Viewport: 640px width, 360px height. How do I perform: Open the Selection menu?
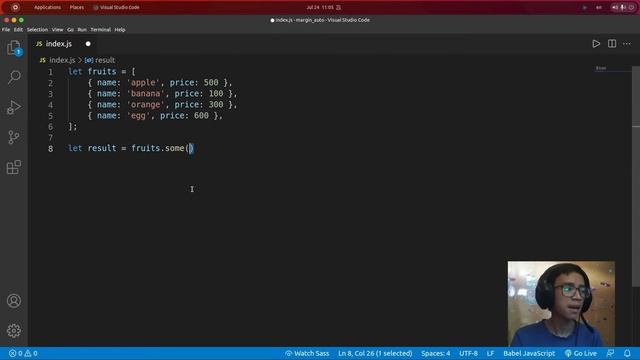(x=37, y=30)
